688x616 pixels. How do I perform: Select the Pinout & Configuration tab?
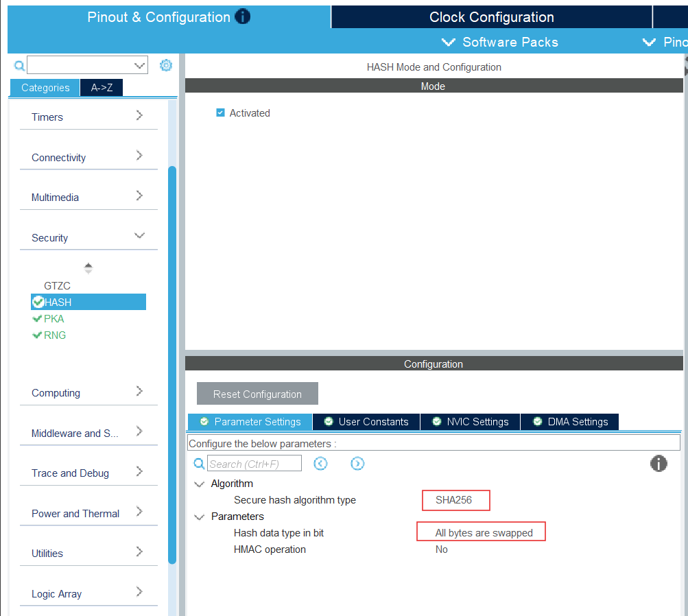click(x=169, y=16)
